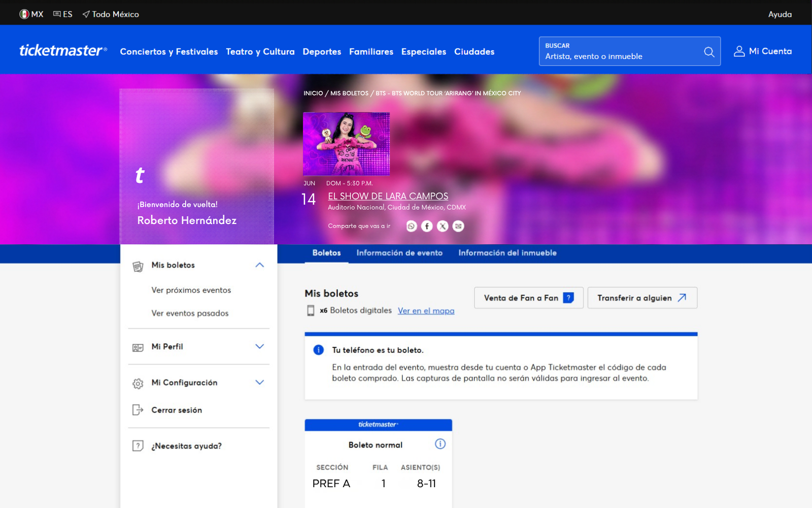This screenshot has width=812, height=508.
Task: Share the event by email icon
Action: point(458,226)
